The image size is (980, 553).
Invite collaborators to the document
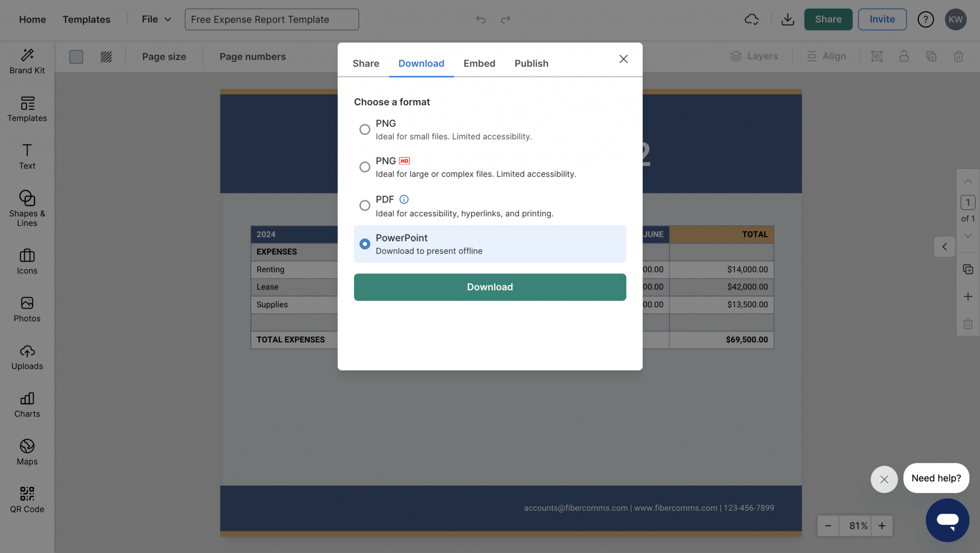coord(882,19)
